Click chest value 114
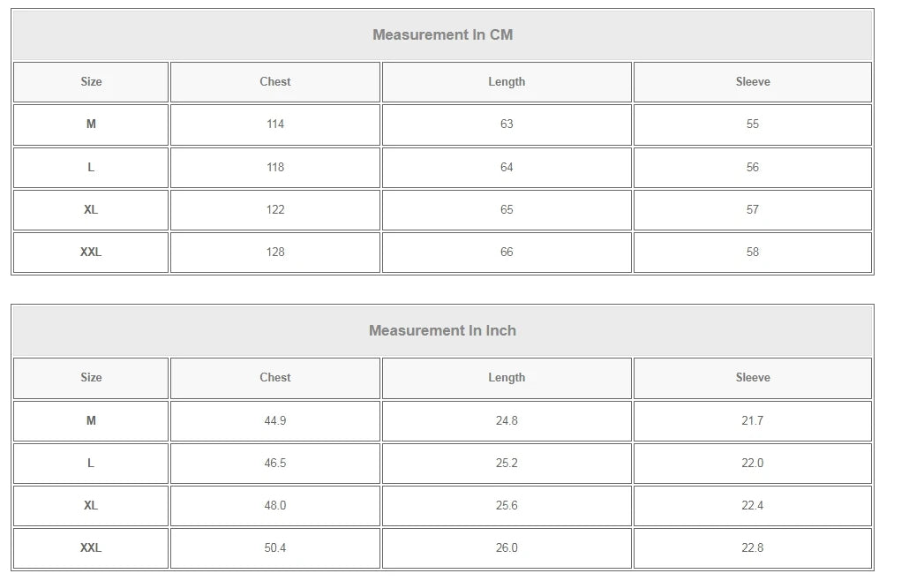 point(275,124)
